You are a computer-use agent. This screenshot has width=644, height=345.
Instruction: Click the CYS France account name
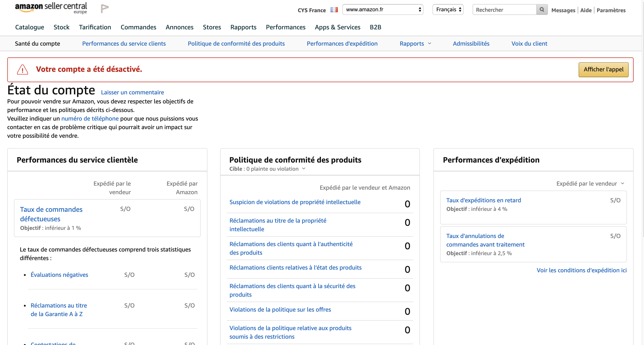pos(311,10)
